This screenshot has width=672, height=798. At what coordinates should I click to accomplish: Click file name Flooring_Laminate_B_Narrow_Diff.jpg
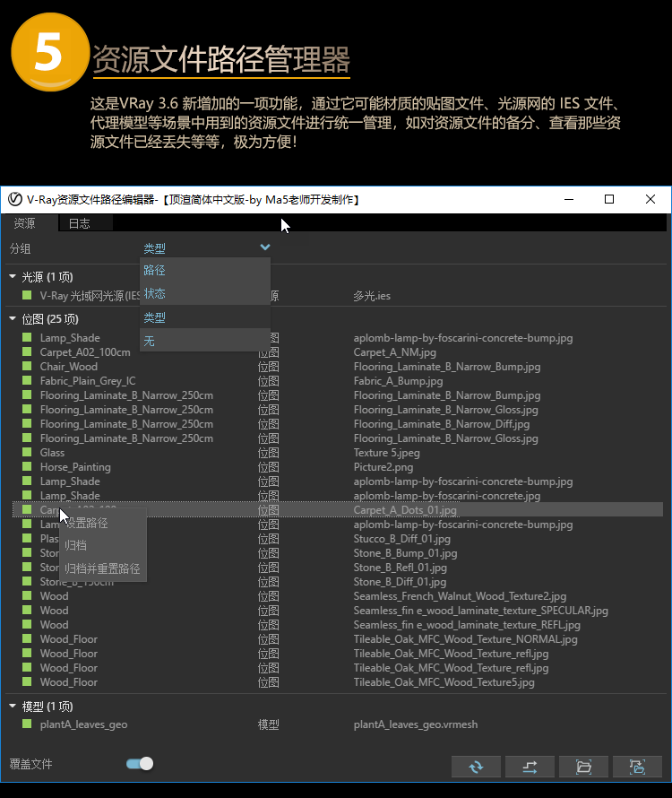(x=442, y=423)
